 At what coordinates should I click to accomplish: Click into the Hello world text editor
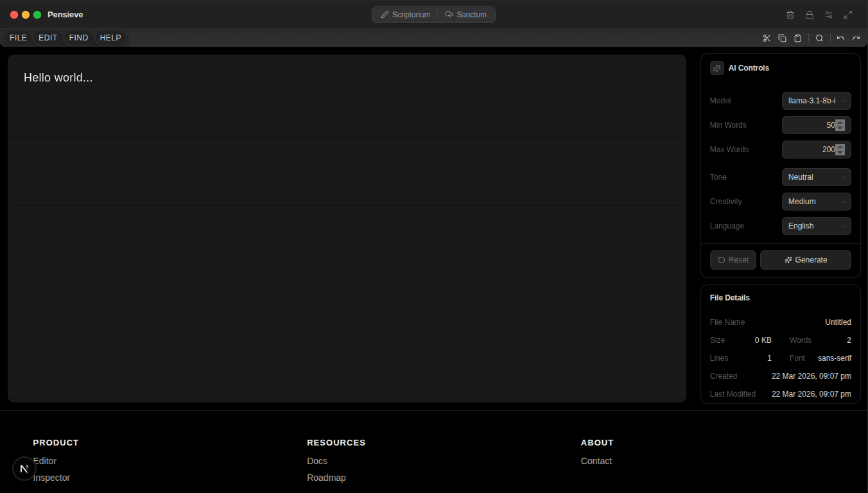[347, 229]
